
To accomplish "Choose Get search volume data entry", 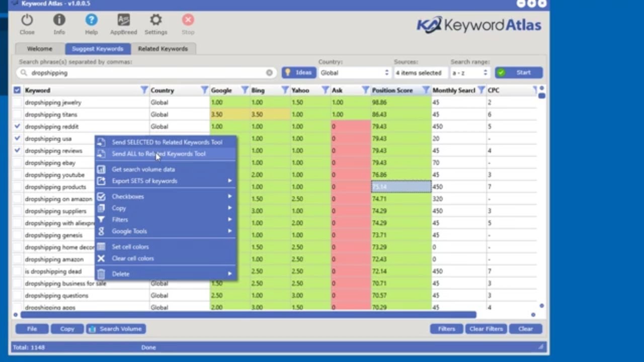I will click(166, 169).
